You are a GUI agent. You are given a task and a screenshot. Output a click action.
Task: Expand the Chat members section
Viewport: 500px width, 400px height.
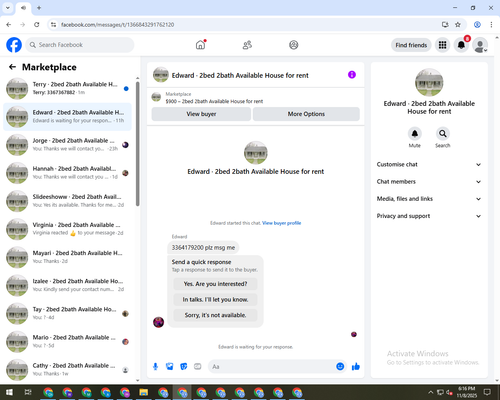tap(429, 182)
